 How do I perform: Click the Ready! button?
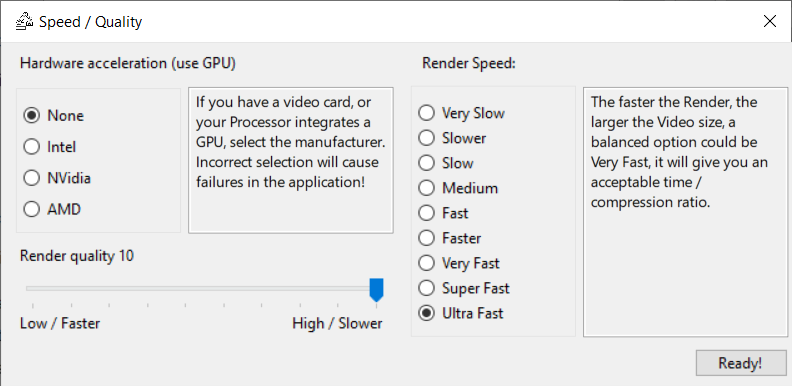pos(740,363)
